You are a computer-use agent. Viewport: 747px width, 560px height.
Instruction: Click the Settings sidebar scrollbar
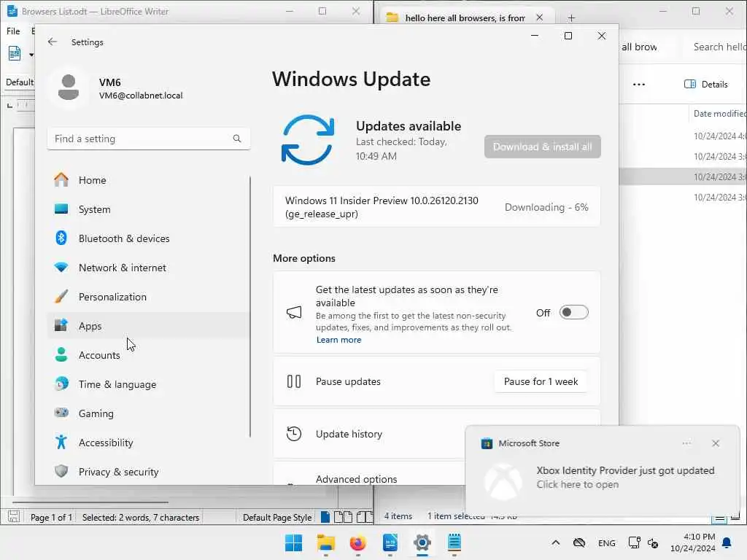pyautogui.click(x=250, y=307)
